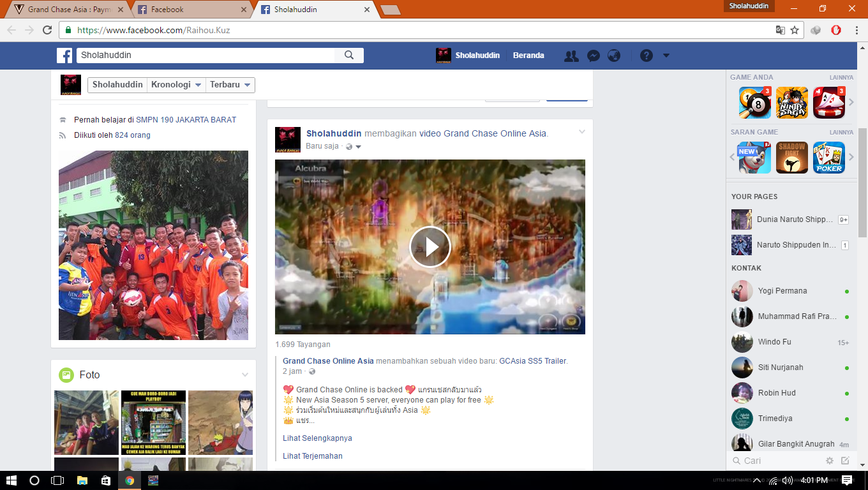Viewport: 868px width, 490px height.
Task: Click the Cari chat search field
Action: point(774,461)
